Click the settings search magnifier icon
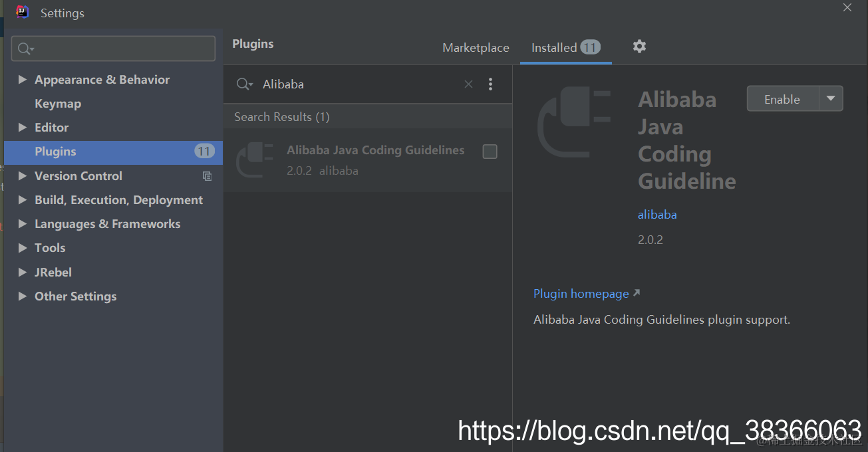 (26, 49)
